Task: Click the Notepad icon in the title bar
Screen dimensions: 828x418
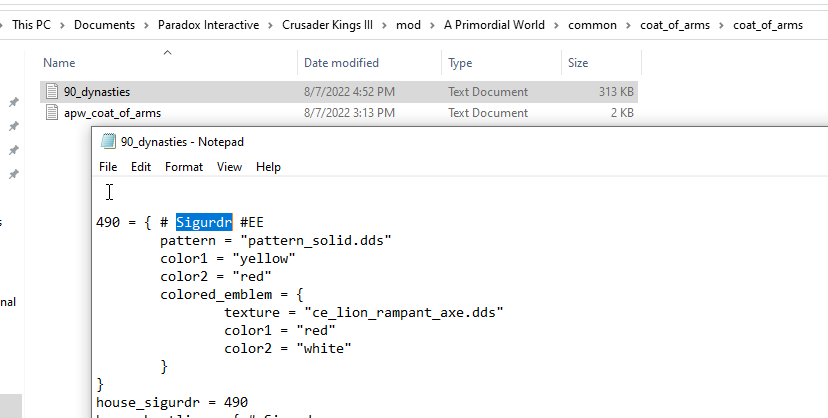Action: (x=108, y=142)
